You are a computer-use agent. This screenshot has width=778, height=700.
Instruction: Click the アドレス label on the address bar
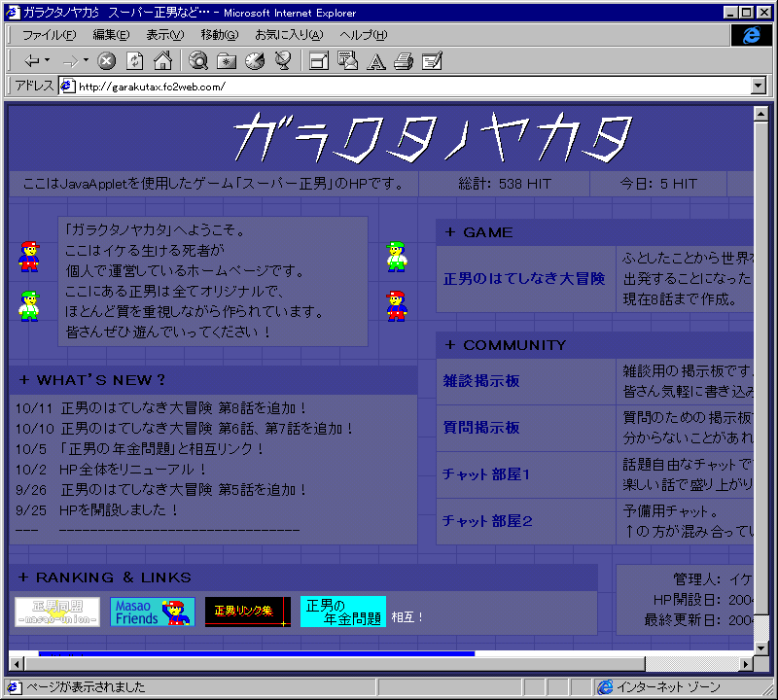(x=34, y=86)
